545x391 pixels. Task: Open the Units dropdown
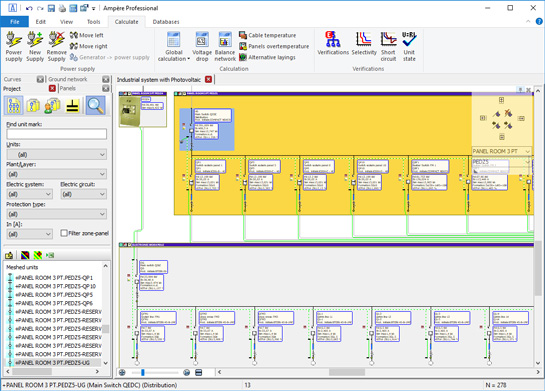57,154
